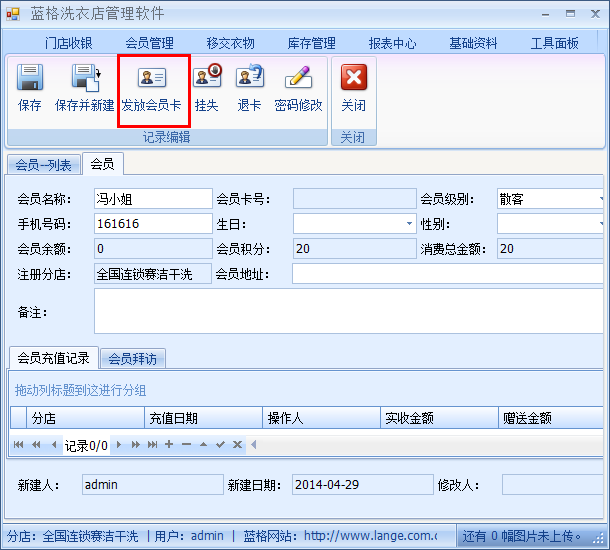Add a new record with plus icon

169,444
